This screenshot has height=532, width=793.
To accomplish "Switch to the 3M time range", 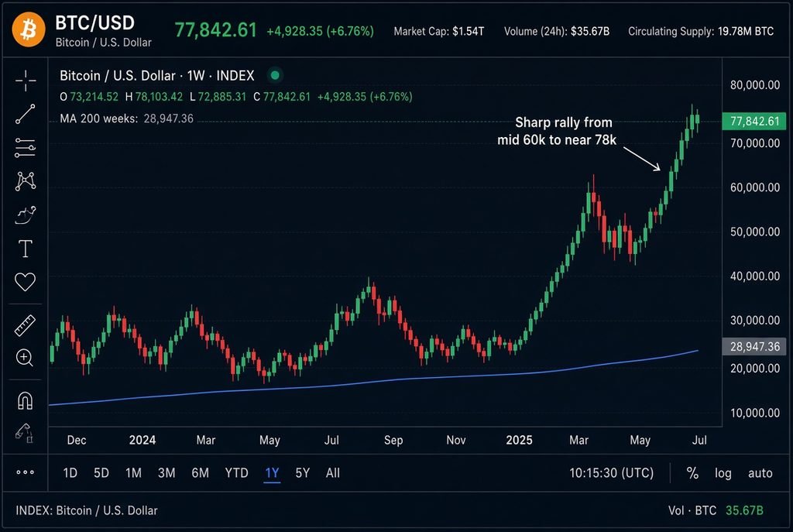I will point(166,473).
